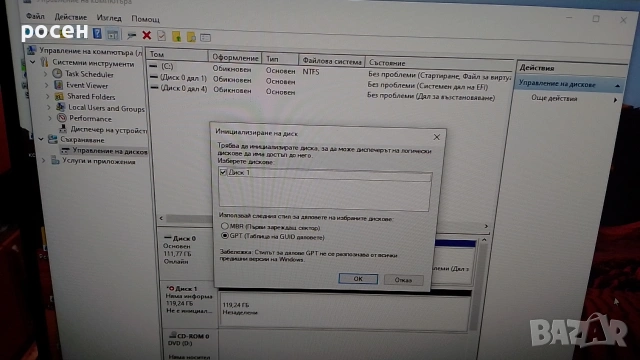The height and width of the screenshot is (360, 640).
Task: Click the yellow folder with magnifier icon
Action: click(x=191, y=37)
